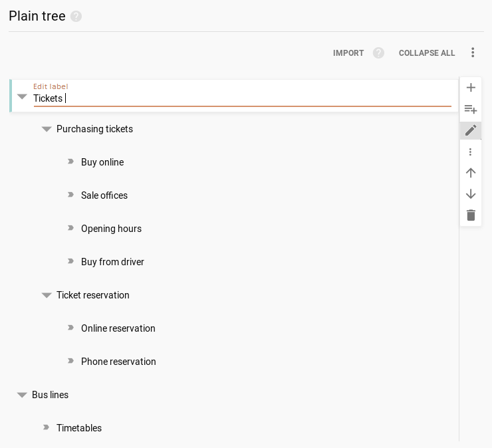Click the pencil edit label icon
Screen dimensions: 492x448
(x=471, y=130)
